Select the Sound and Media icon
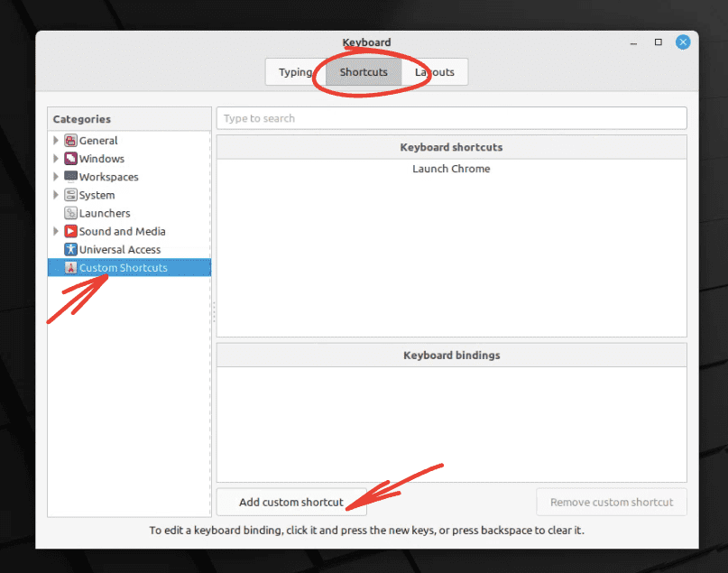The image size is (728, 573). [70, 231]
